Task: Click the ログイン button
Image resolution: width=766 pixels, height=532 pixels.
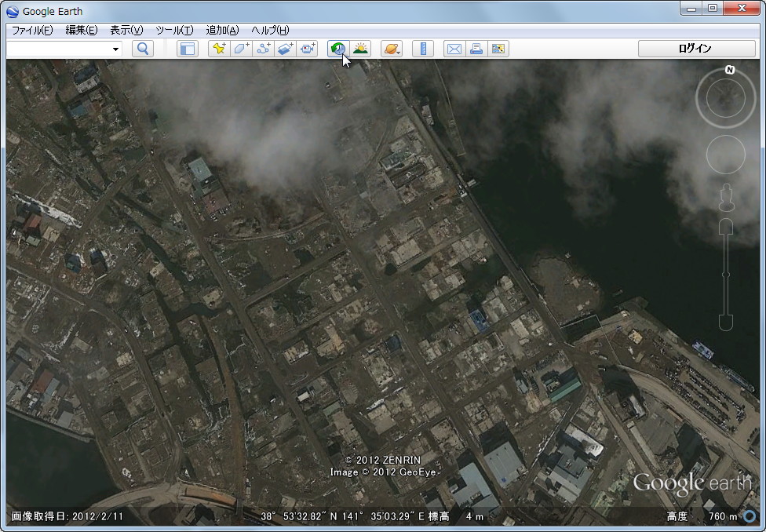Action: [697, 49]
